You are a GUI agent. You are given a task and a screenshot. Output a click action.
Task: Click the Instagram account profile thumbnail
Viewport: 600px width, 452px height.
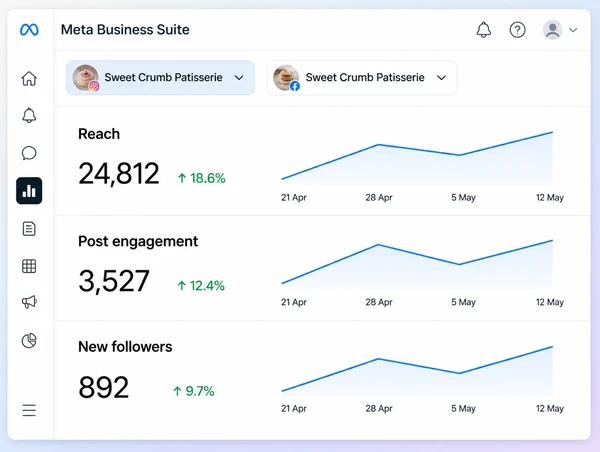click(86, 78)
